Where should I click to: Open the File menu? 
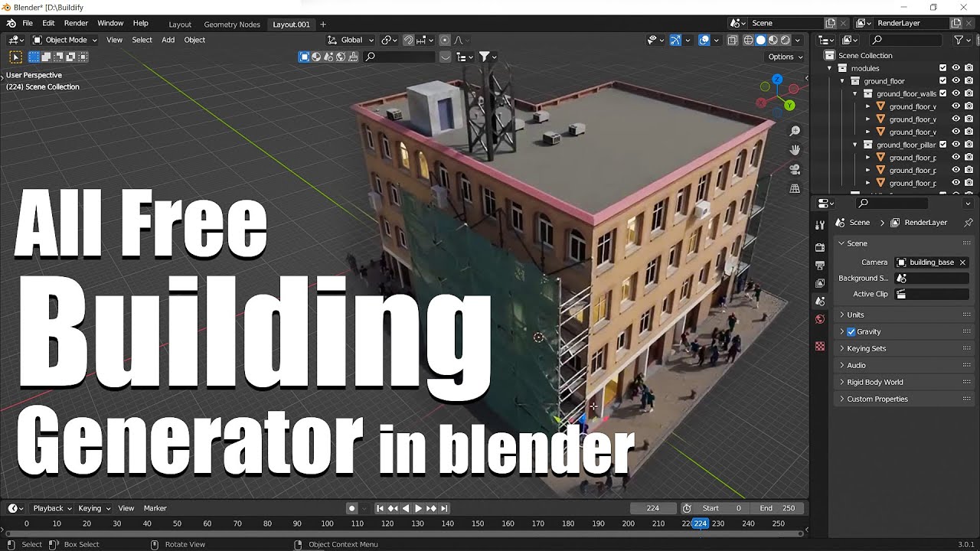pyautogui.click(x=28, y=23)
